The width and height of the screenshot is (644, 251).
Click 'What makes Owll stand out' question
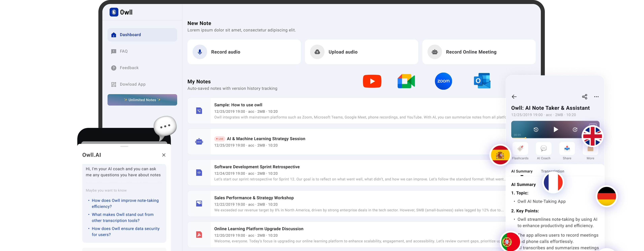click(123, 217)
